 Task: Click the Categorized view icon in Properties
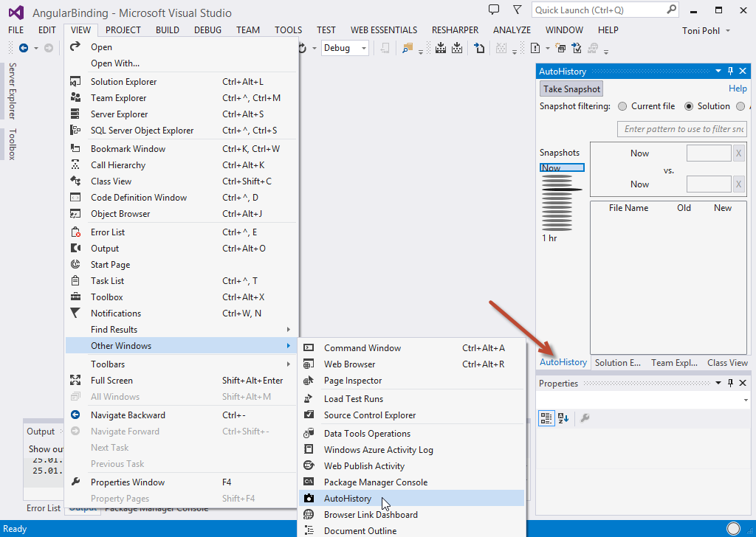546,418
